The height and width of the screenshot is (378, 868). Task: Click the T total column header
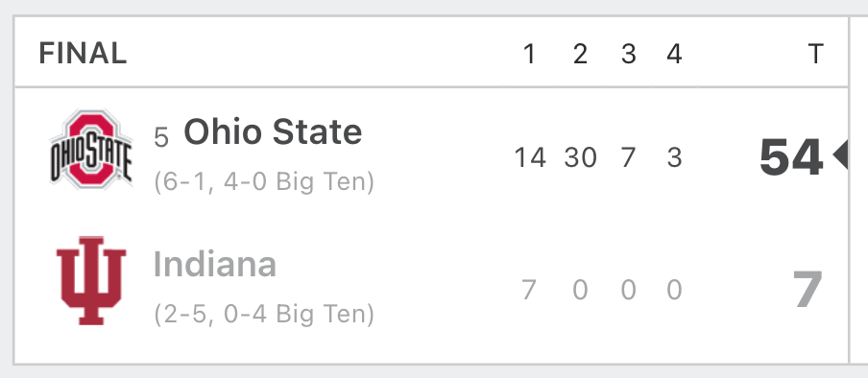click(815, 55)
